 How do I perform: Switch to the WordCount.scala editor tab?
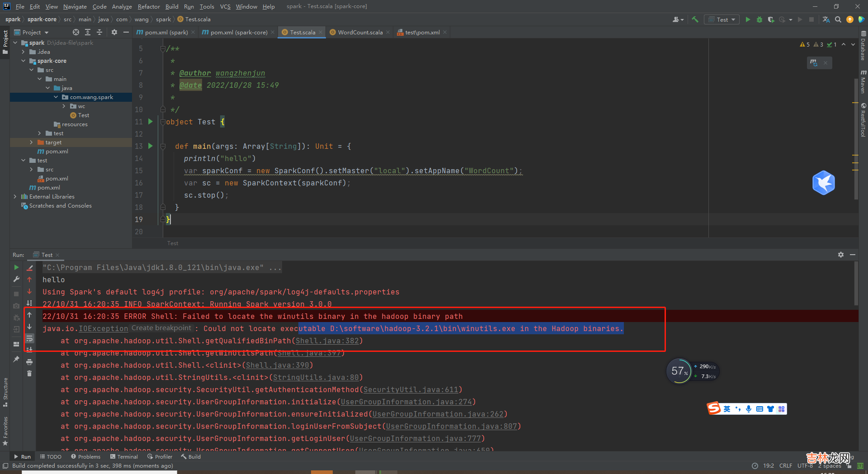point(360,32)
